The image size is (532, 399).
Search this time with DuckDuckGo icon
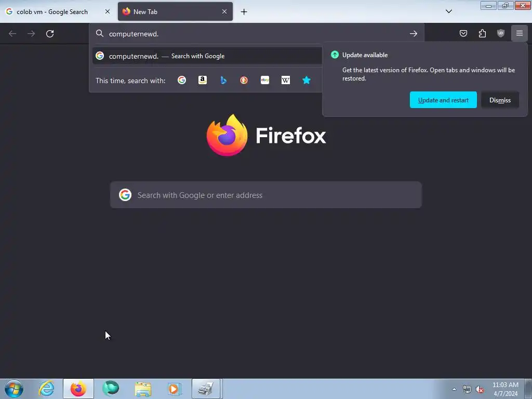(244, 80)
